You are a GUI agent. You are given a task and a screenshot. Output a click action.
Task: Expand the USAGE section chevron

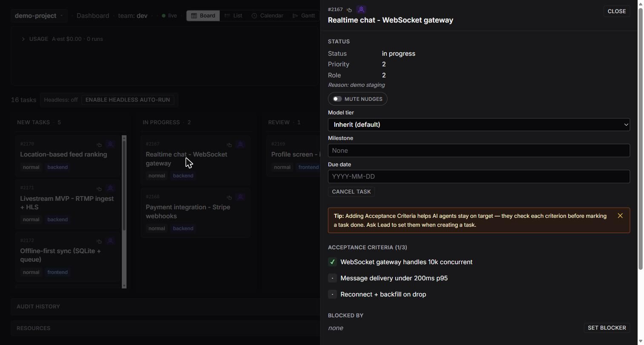click(x=23, y=39)
